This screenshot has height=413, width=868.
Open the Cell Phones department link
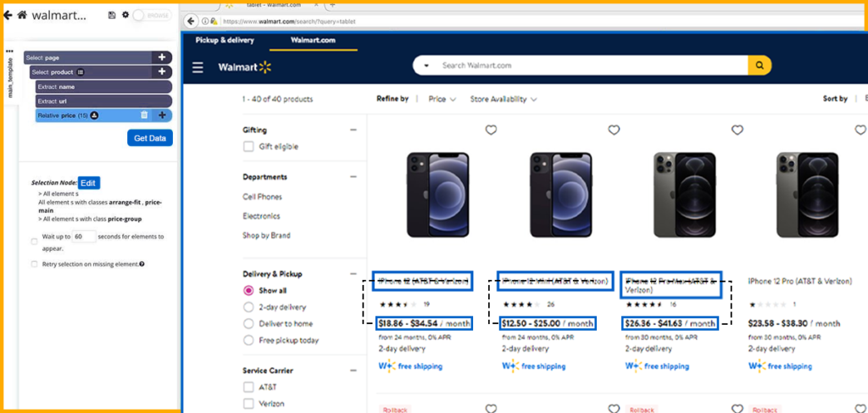(x=263, y=197)
